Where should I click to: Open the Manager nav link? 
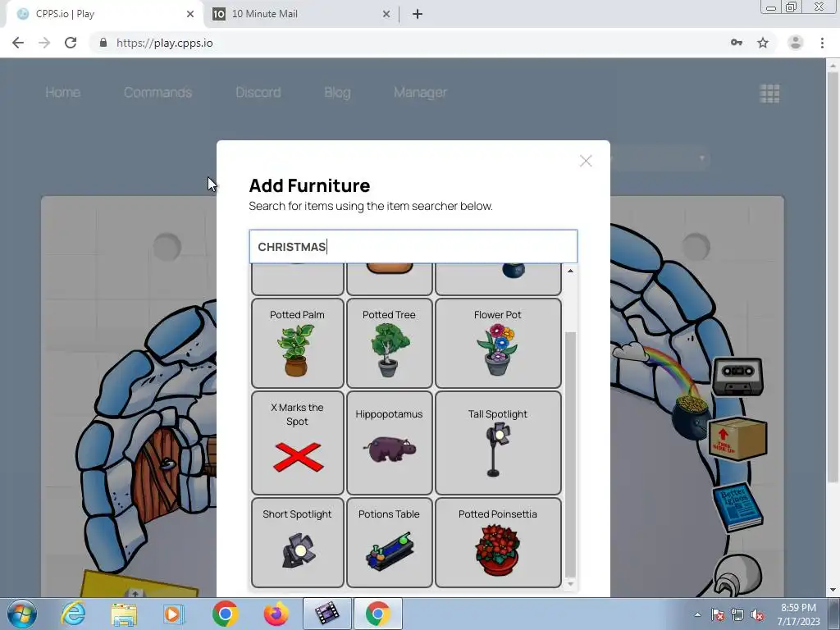coord(421,92)
